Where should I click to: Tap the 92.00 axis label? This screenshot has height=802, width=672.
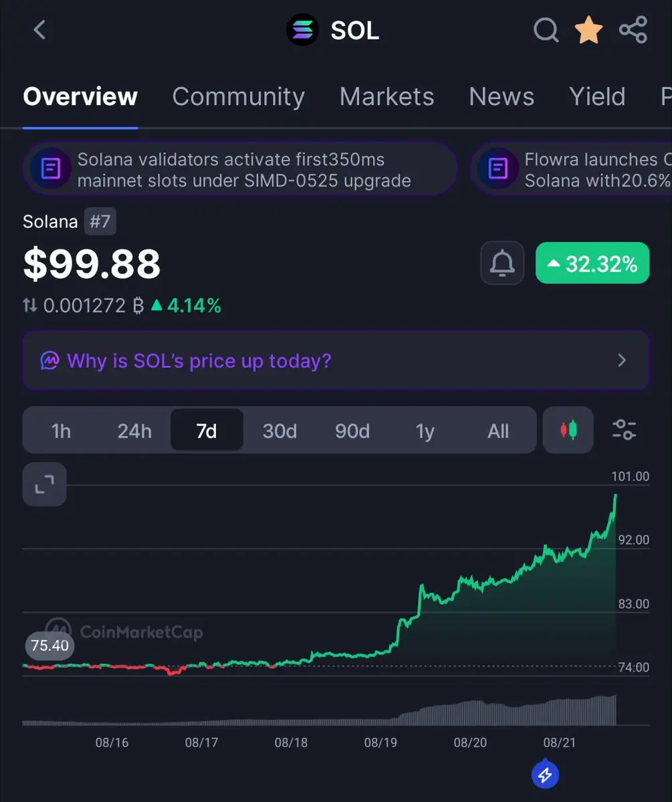[x=634, y=540]
